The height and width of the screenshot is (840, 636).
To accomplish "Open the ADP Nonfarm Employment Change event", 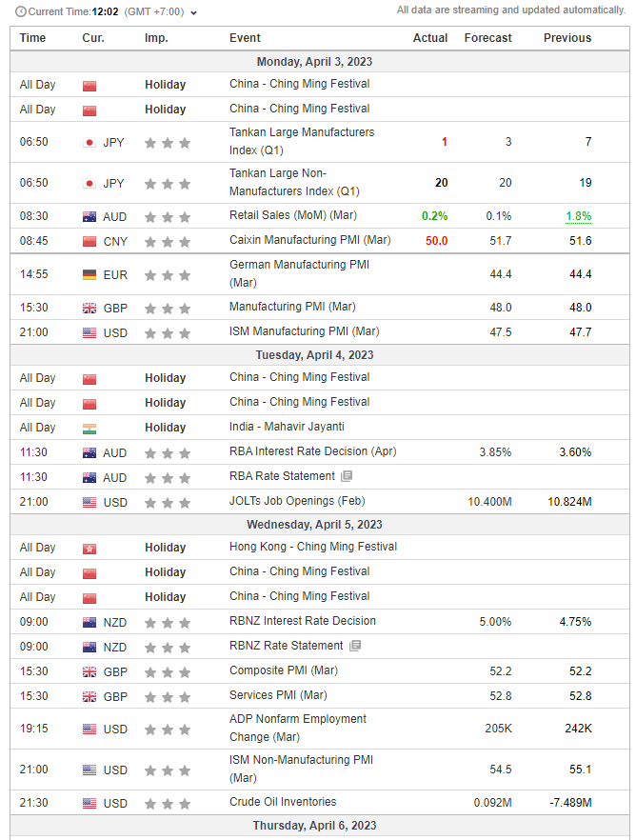I will (297, 728).
